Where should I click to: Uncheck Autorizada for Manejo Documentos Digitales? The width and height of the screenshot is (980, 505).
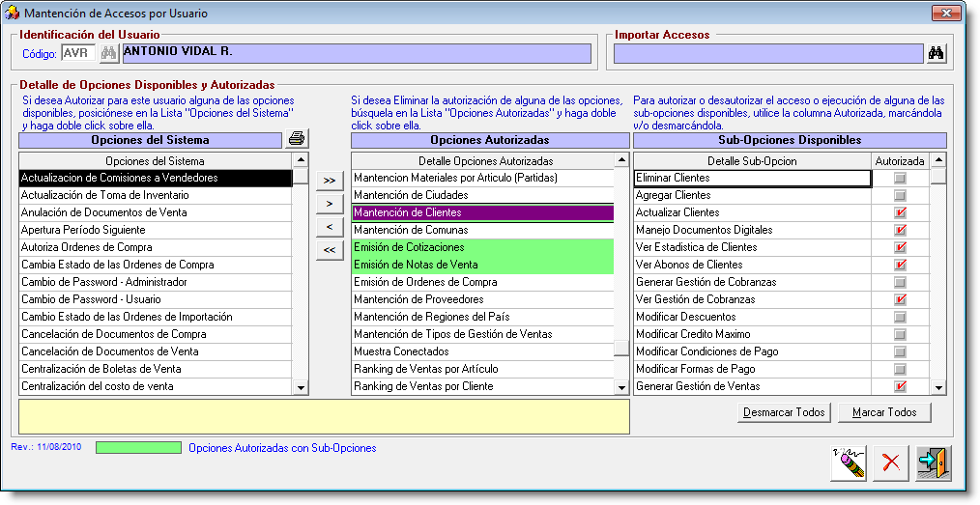pos(900,231)
